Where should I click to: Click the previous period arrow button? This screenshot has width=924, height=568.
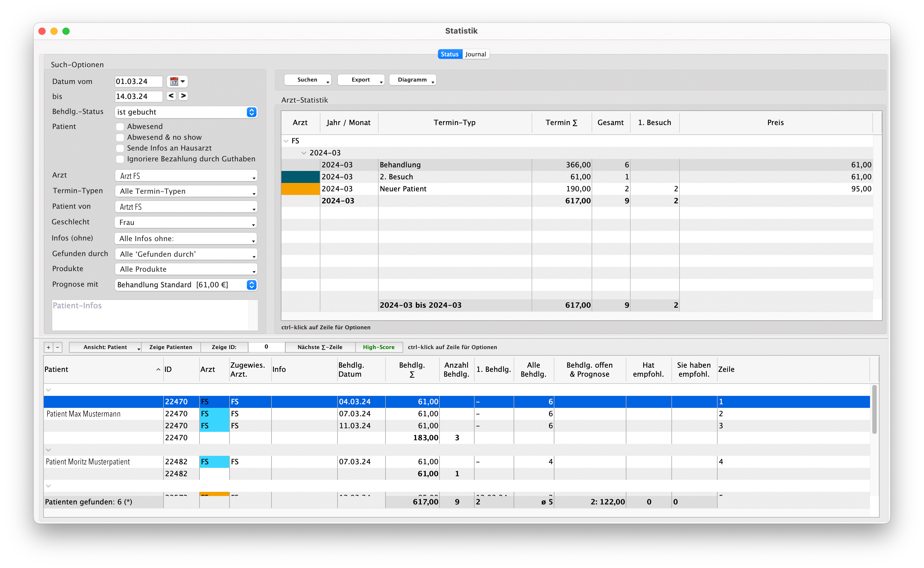pyautogui.click(x=171, y=96)
